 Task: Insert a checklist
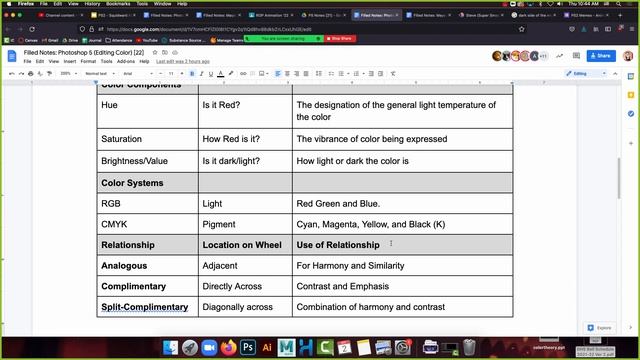coord(331,73)
